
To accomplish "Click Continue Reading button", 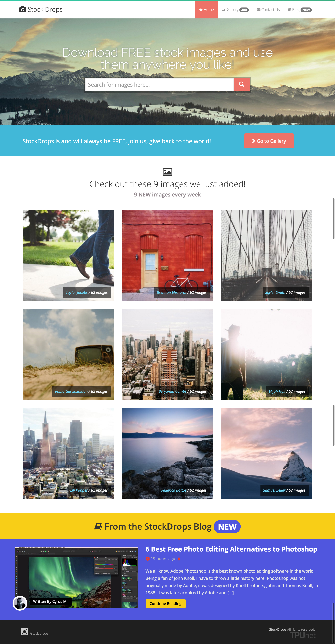I will [x=165, y=603].
